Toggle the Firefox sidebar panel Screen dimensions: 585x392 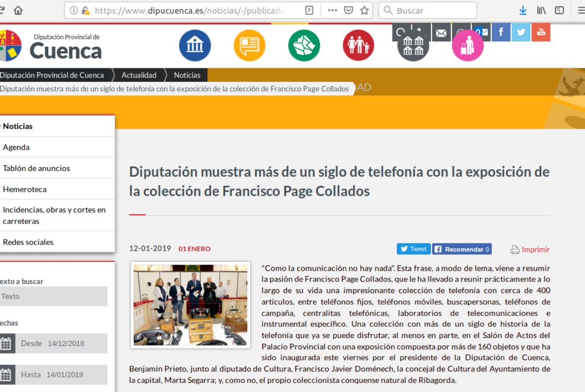point(560,10)
